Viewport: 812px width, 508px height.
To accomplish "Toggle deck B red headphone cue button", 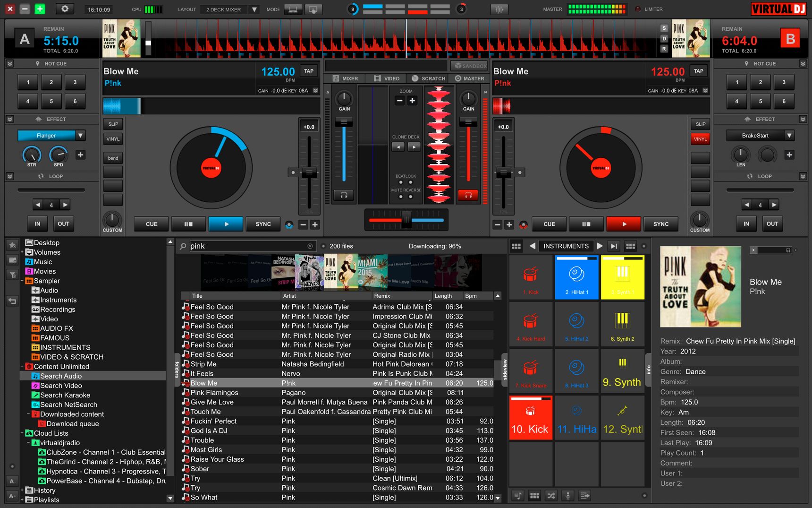I will [468, 195].
